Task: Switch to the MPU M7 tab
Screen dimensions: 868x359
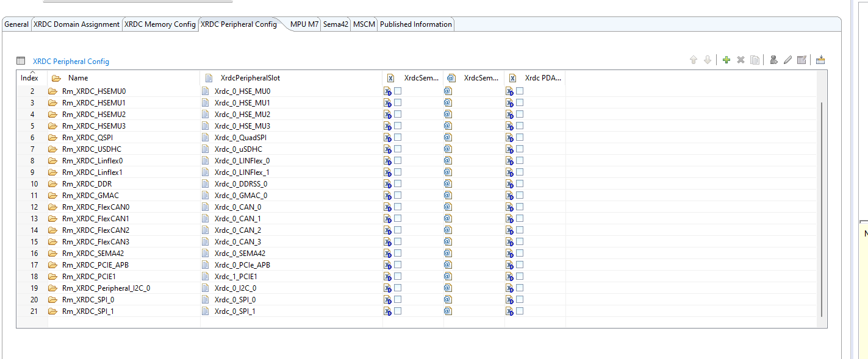Action: [303, 24]
